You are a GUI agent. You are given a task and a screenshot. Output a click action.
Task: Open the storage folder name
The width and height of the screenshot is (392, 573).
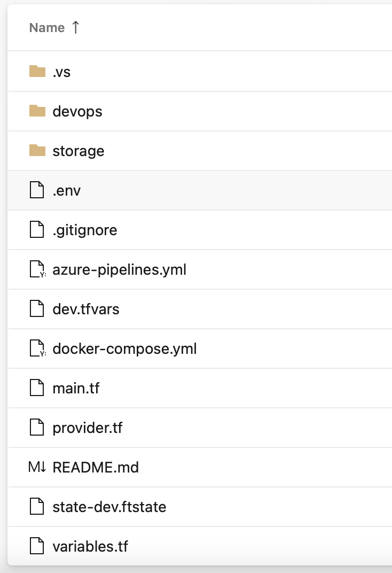pos(79,151)
